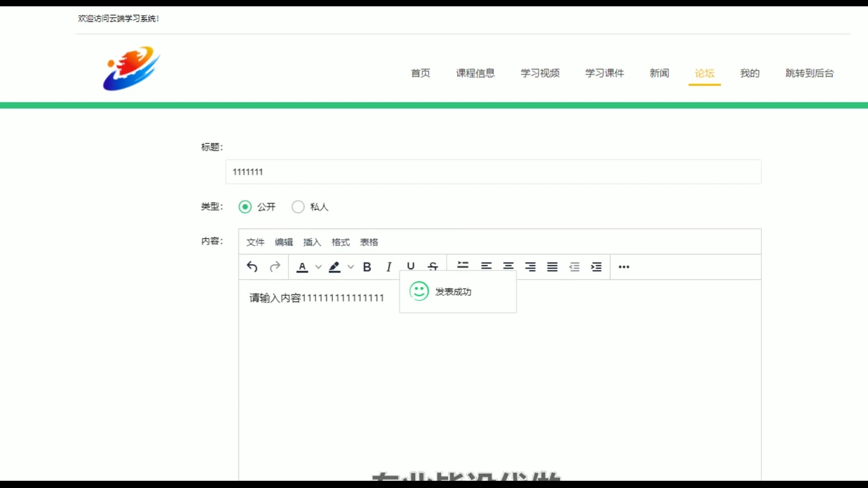Image resolution: width=868 pixels, height=488 pixels.
Task: Increase indent in the editor toolbar
Action: pos(596,267)
